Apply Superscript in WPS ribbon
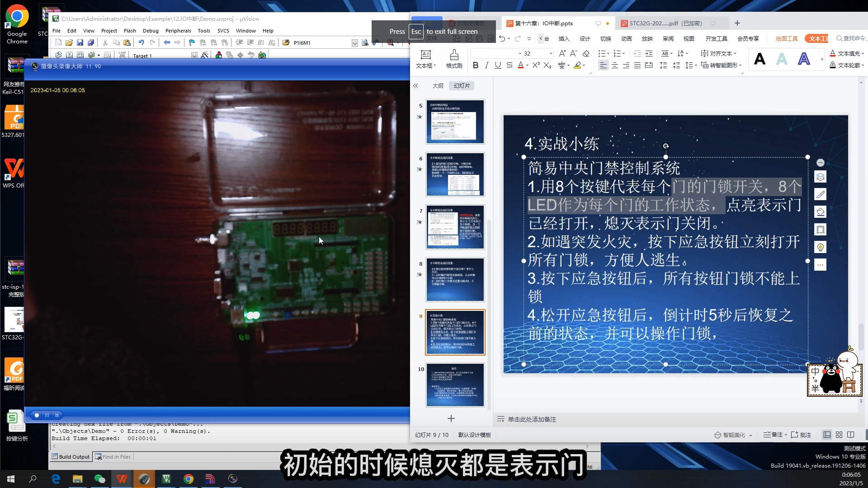The image size is (868, 488). tap(536, 65)
